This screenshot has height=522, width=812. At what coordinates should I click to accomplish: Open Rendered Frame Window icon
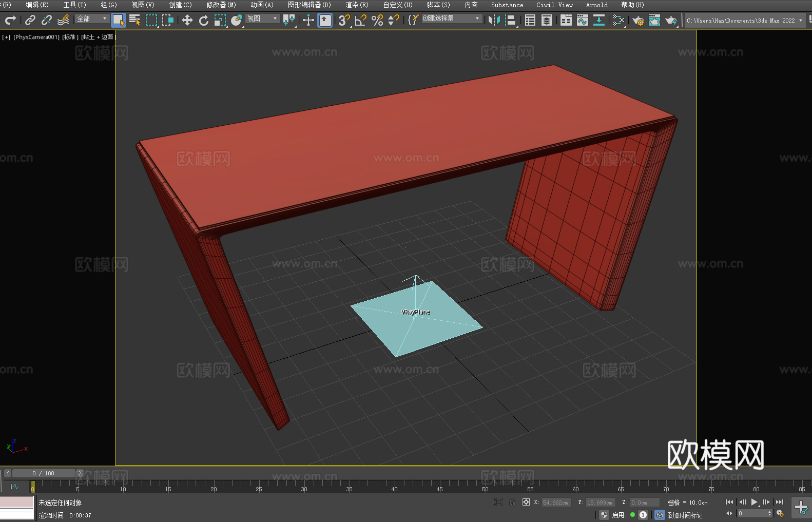654,20
